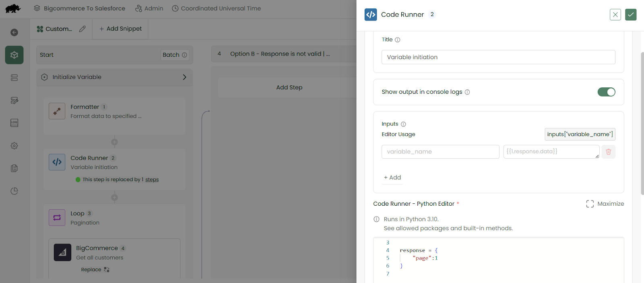Click the Title input field
This screenshot has height=283, width=644.
coord(498,57)
